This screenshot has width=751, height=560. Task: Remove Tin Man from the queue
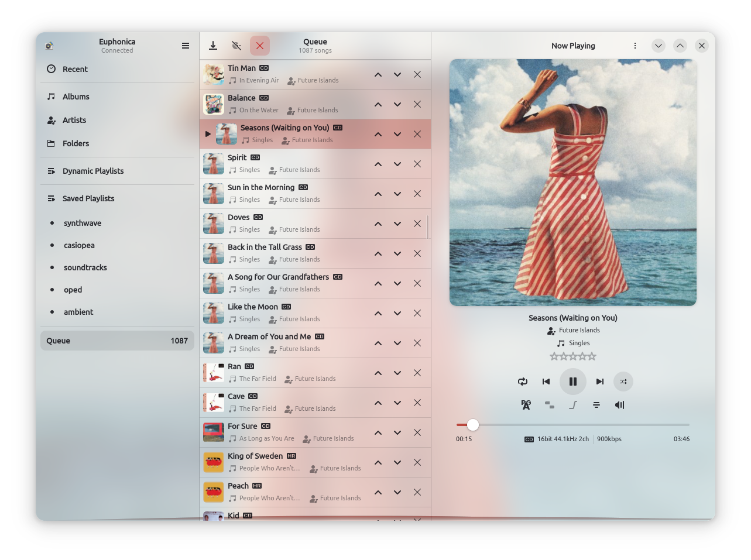tap(417, 74)
